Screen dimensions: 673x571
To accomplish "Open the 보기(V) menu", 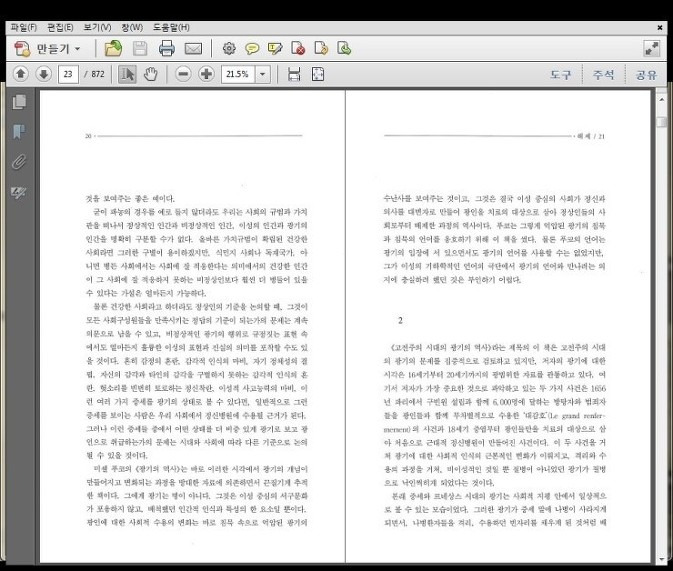I will click(x=97, y=27).
